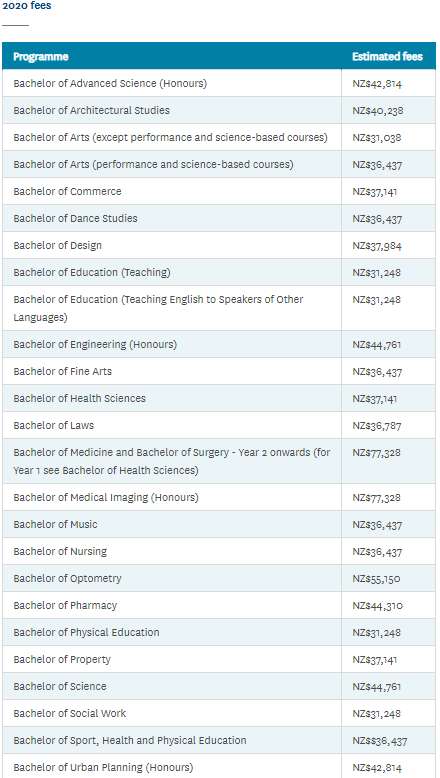The height and width of the screenshot is (778, 440).
Task: Select Bachelor of Urban Planning (Honours) row
Action: tap(219, 767)
